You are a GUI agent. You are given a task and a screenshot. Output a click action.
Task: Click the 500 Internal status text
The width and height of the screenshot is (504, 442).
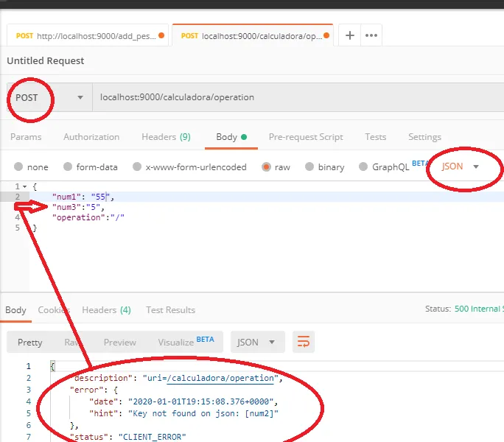[x=477, y=309]
